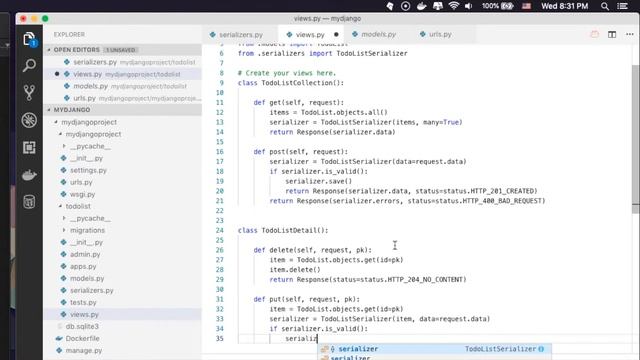Viewport: 640px width, 360px height.
Task: Open the Wi-Fi menu in menu bar
Action: (x=453, y=6)
